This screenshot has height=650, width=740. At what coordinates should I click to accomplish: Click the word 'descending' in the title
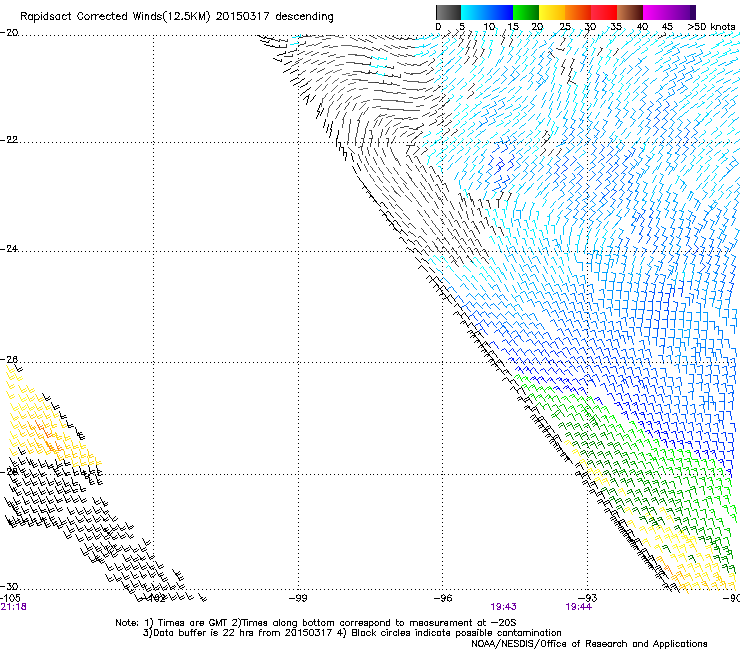(304, 17)
